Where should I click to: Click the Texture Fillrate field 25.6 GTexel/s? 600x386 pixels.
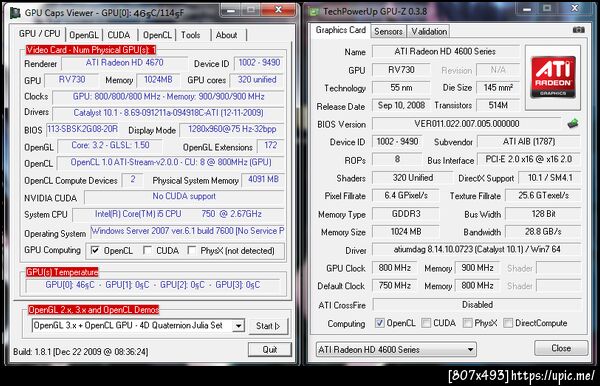pos(543,195)
